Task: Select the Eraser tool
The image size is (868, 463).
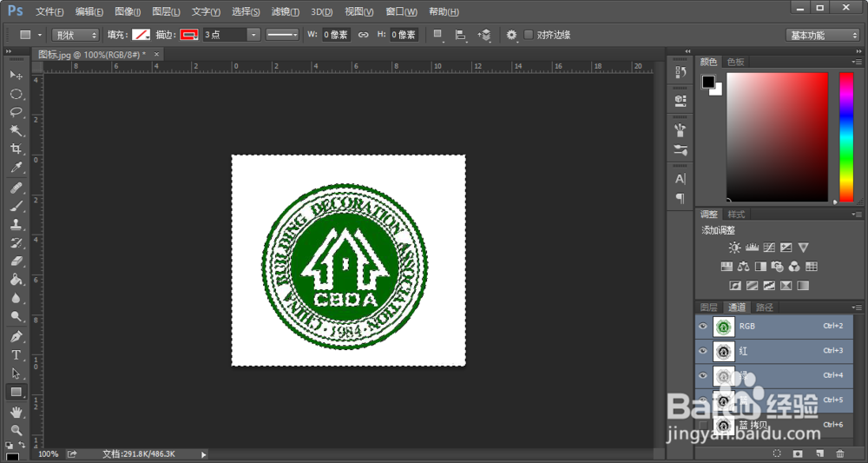Action: coord(16,261)
